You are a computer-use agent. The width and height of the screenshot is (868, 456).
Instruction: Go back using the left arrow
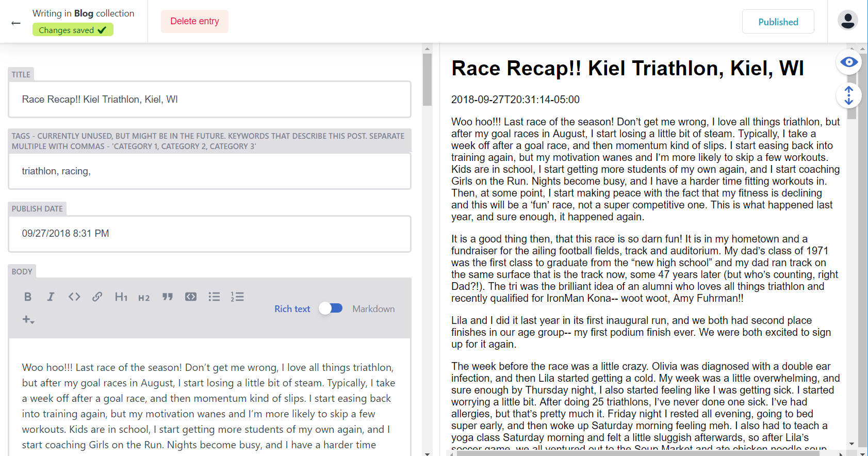click(16, 23)
